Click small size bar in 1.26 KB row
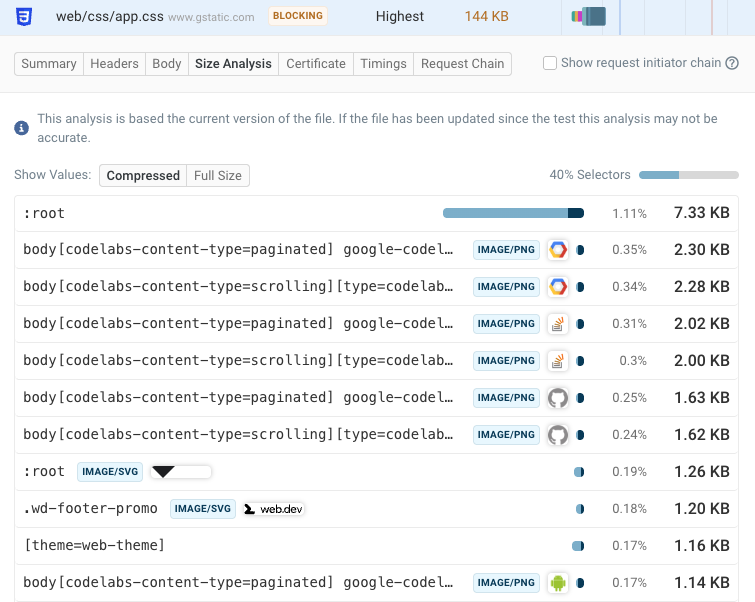The height and width of the screenshot is (602, 755). (579, 472)
